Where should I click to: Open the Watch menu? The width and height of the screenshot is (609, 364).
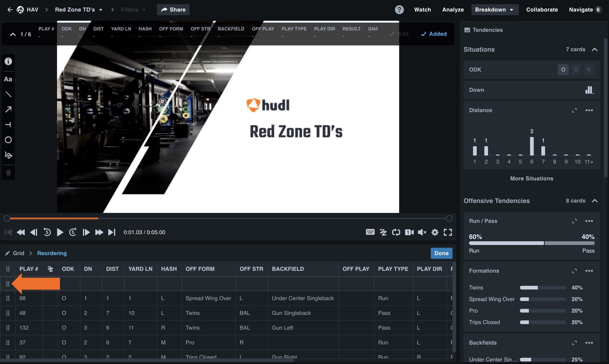coord(423,9)
